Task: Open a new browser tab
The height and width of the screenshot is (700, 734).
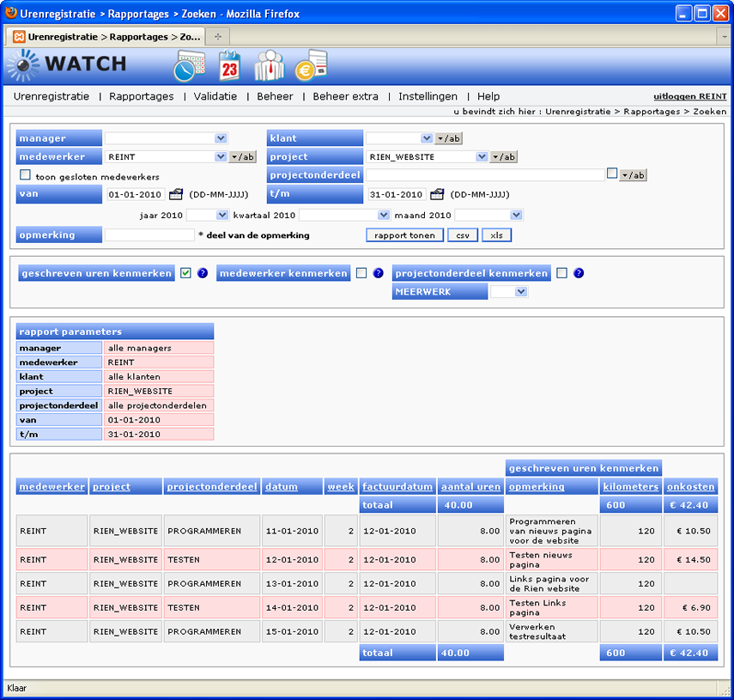Action: click(218, 37)
